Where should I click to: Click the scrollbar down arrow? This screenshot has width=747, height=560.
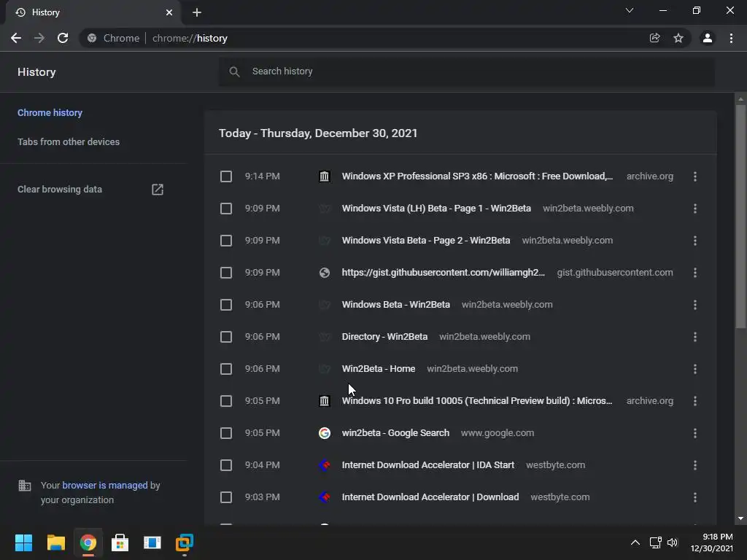[x=740, y=518]
